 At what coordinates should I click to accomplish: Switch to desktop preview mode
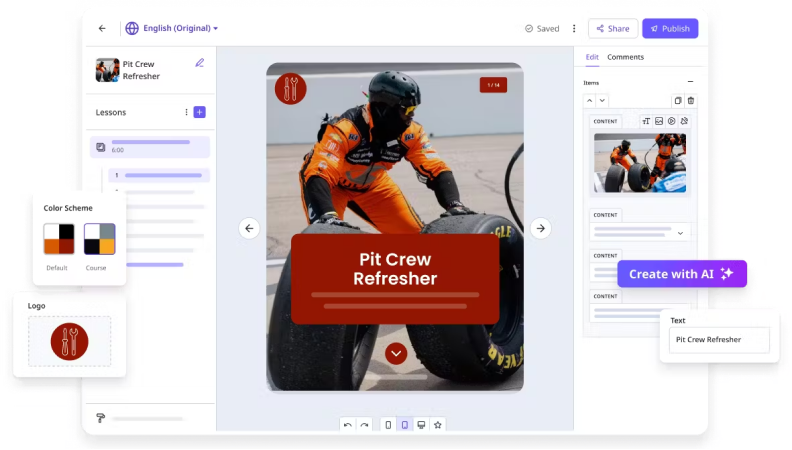pos(421,424)
